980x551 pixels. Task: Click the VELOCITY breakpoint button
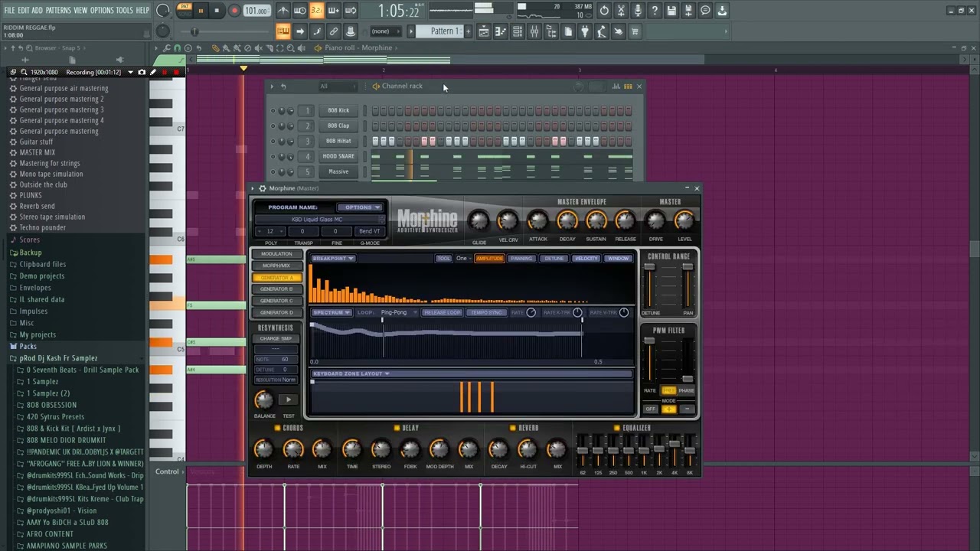point(586,259)
